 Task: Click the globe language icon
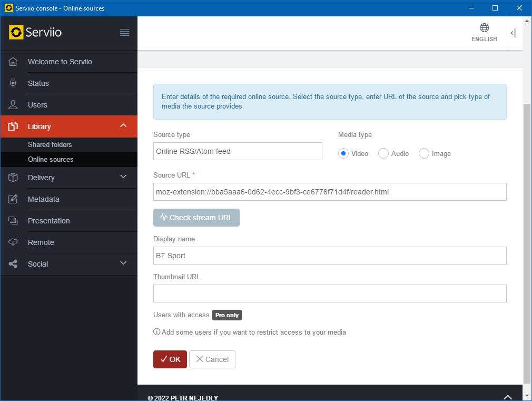click(x=484, y=28)
